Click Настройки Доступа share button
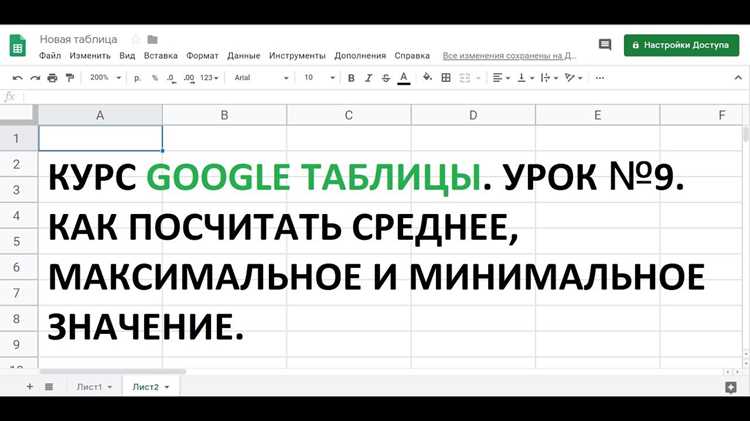This screenshot has width=750, height=421. [x=681, y=45]
